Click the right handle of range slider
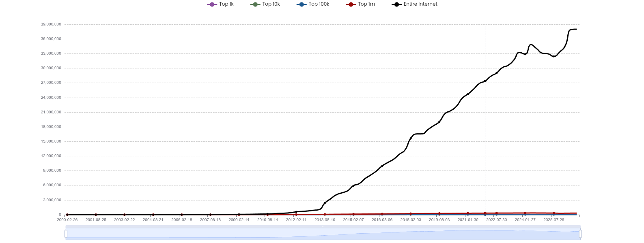The image size is (644, 243). 580,234
